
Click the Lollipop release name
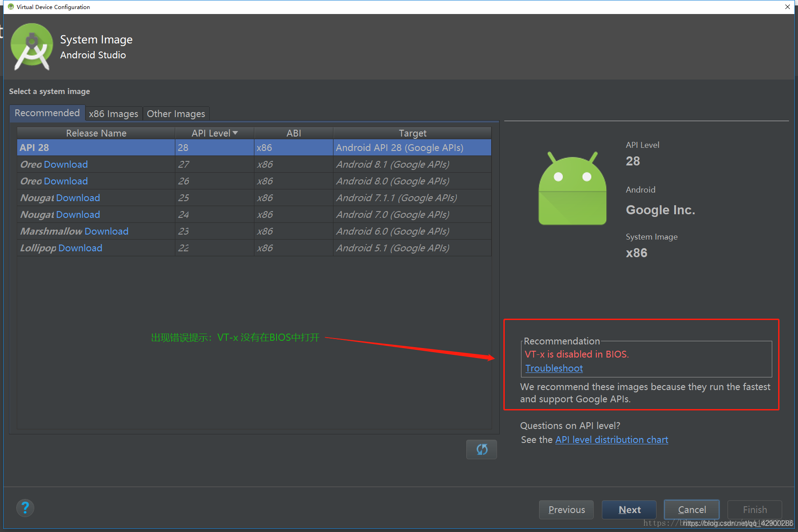click(x=38, y=248)
